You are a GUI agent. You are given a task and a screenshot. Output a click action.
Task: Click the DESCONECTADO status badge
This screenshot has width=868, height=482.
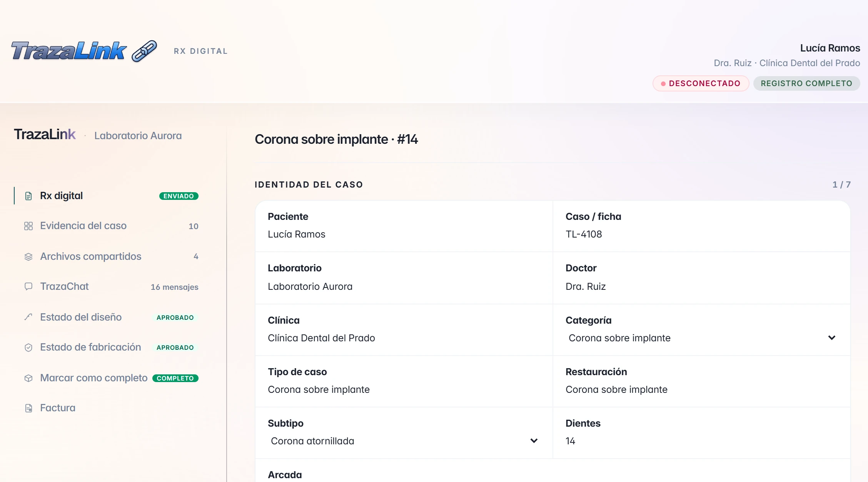click(x=701, y=83)
